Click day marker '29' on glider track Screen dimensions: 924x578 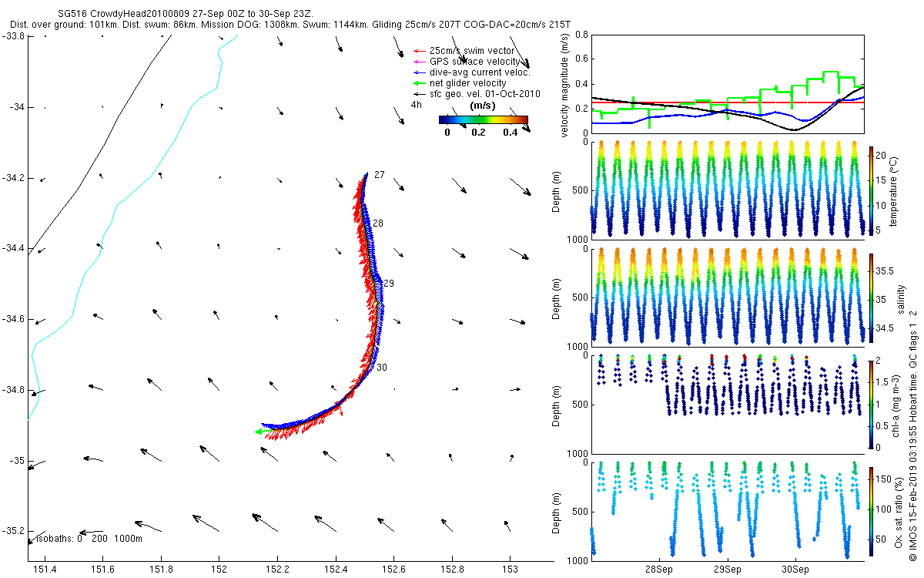(x=389, y=284)
